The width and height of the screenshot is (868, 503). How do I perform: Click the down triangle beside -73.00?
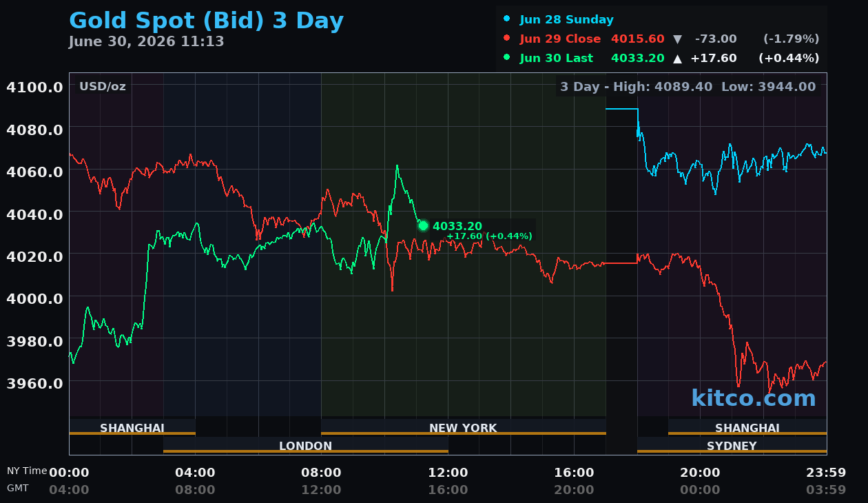(677, 39)
